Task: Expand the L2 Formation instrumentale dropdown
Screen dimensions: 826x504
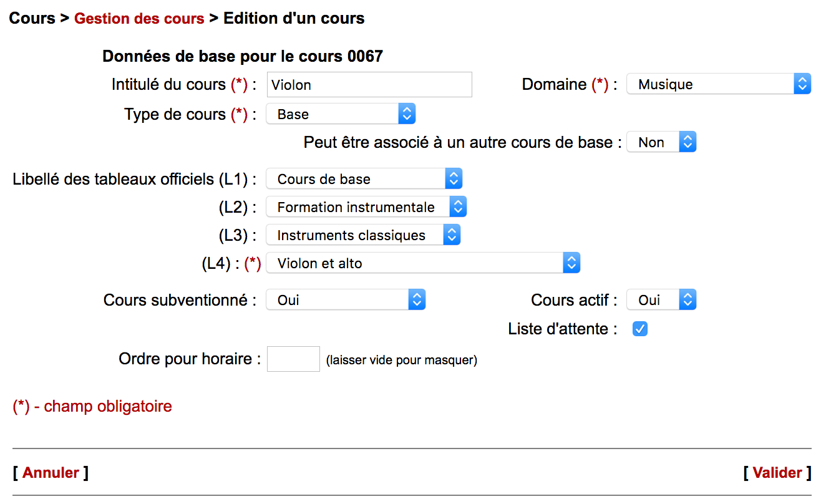Action: pos(366,207)
